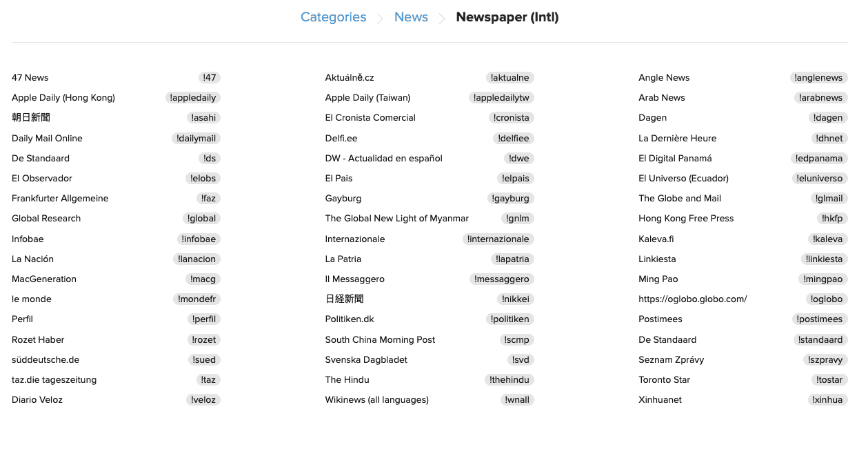
Task: Open the taz.die tageszeitung entry
Action: [54, 380]
